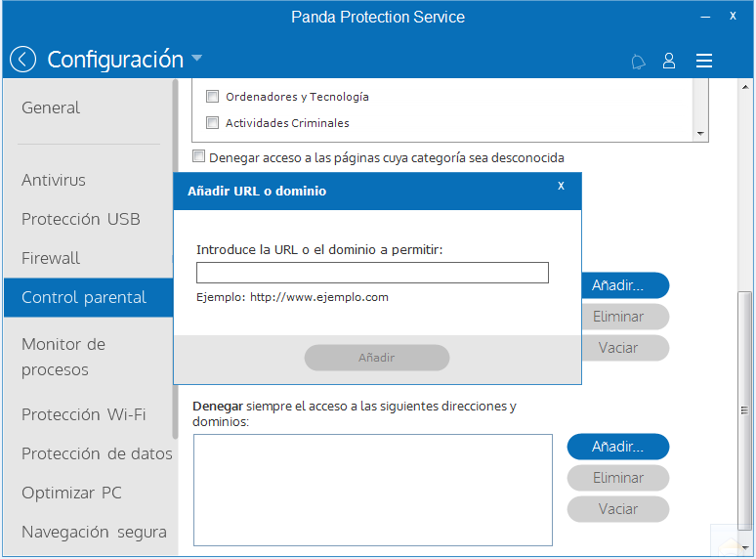Click the main panel scroll-up arrow
This screenshot has width=756, height=559.
click(745, 87)
